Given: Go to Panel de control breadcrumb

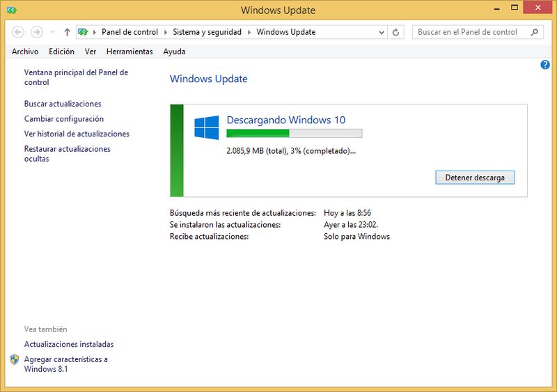Looking at the screenshot, I should pyautogui.click(x=130, y=32).
